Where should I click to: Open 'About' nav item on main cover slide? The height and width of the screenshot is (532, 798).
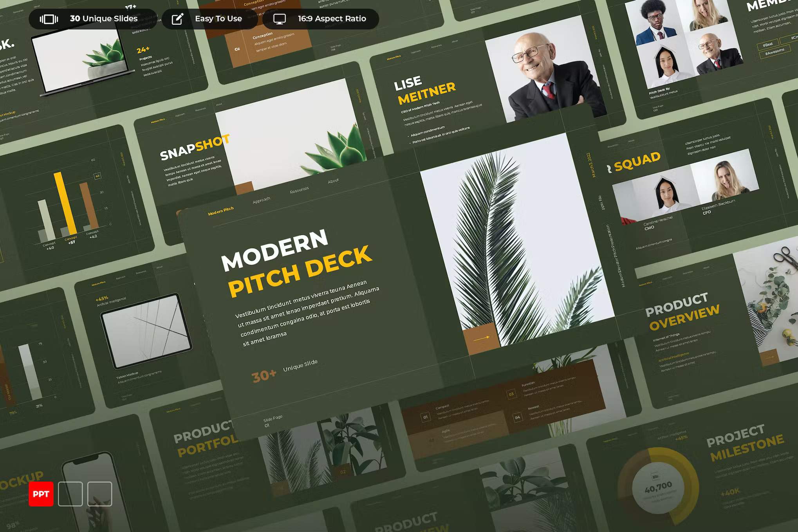coord(334,181)
